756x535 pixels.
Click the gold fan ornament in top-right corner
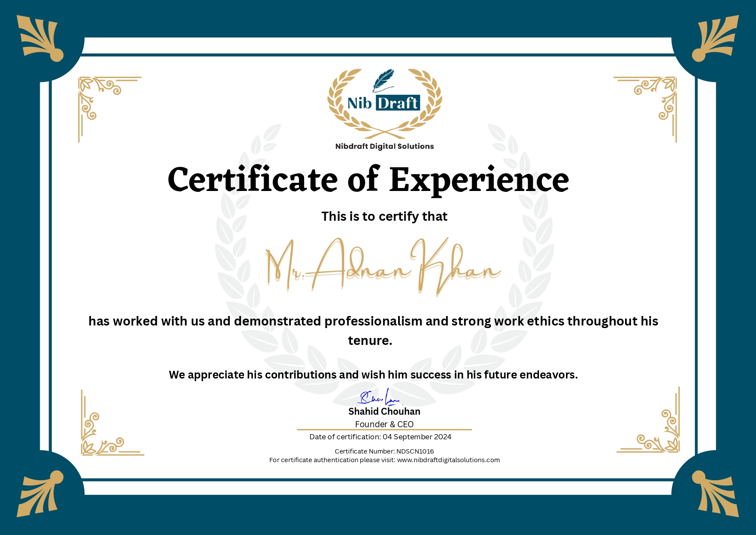click(715, 38)
